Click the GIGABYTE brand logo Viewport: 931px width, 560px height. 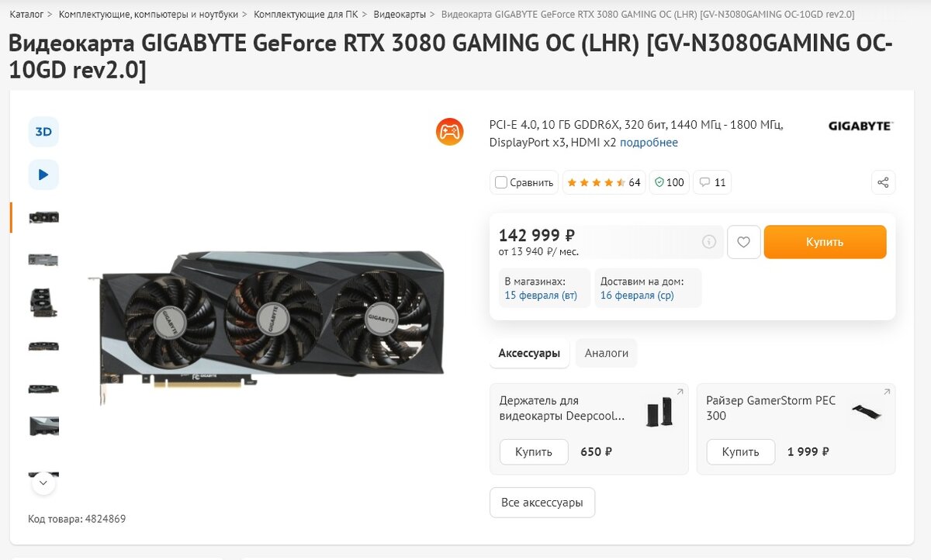pos(860,126)
